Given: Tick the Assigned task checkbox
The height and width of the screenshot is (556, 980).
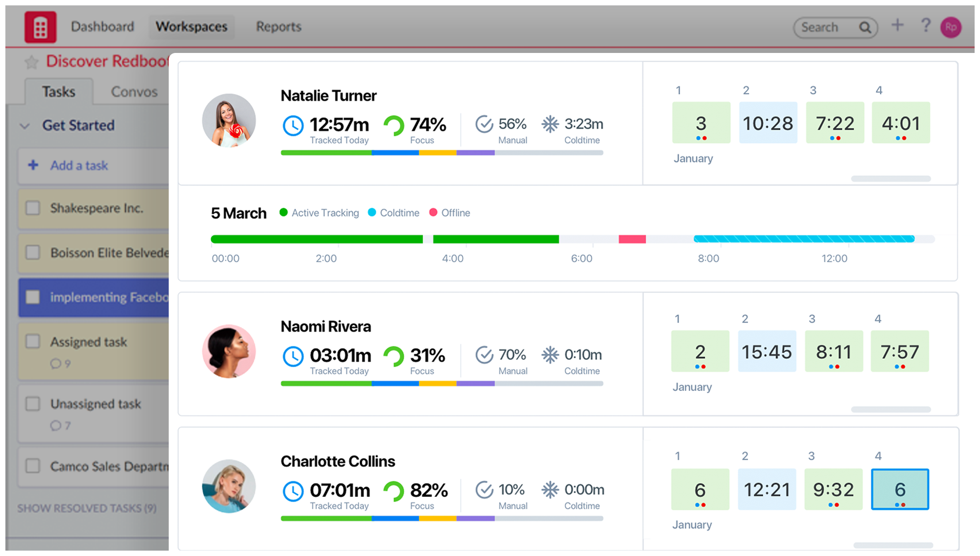Looking at the screenshot, I should (x=33, y=341).
